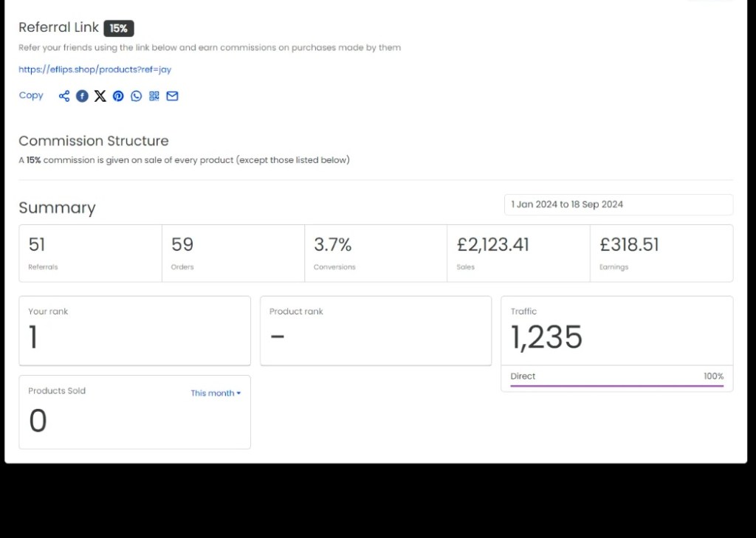Screen dimensions: 756x538
Task: Select the Orders summary tile
Action: point(233,253)
